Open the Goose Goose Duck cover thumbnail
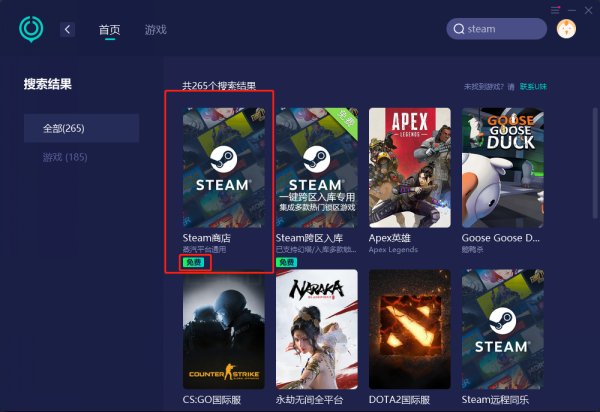The height and width of the screenshot is (412, 600). pyautogui.click(x=503, y=168)
